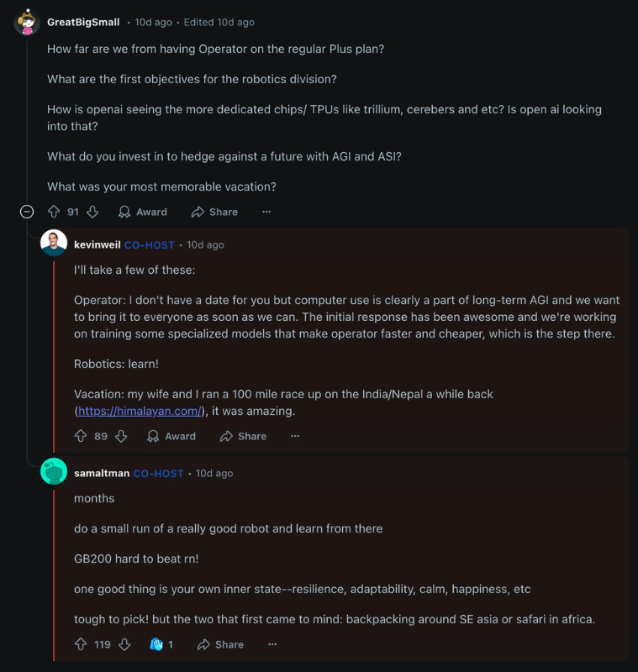Screen dimensions: 638x672
Task: Give an Award to kevinweil's reply
Action: coord(171,436)
